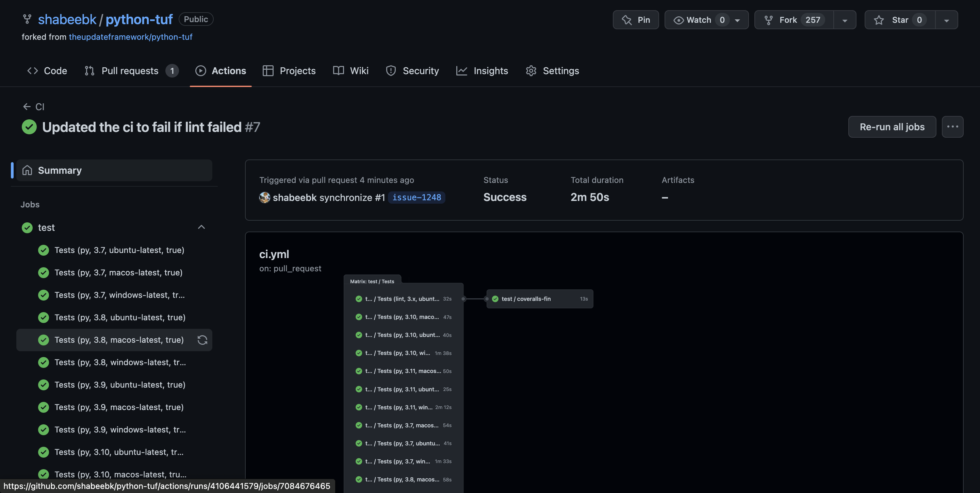980x493 pixels.
Task: Switch to the Pull requests tab
Action: (x=130, y=71)
